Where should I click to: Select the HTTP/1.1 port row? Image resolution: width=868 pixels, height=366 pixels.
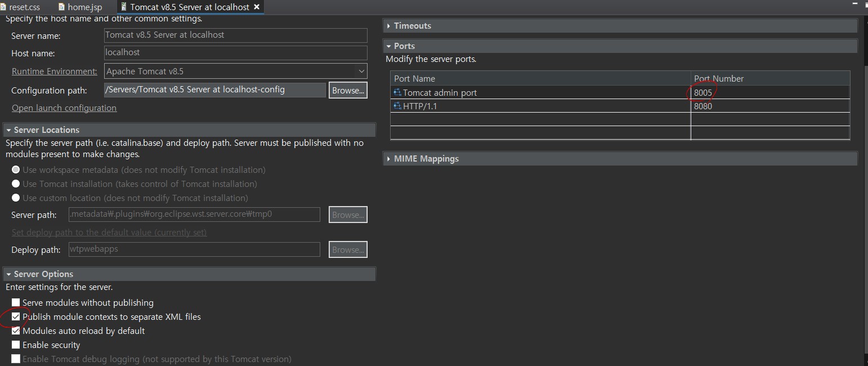coord(620,106)
